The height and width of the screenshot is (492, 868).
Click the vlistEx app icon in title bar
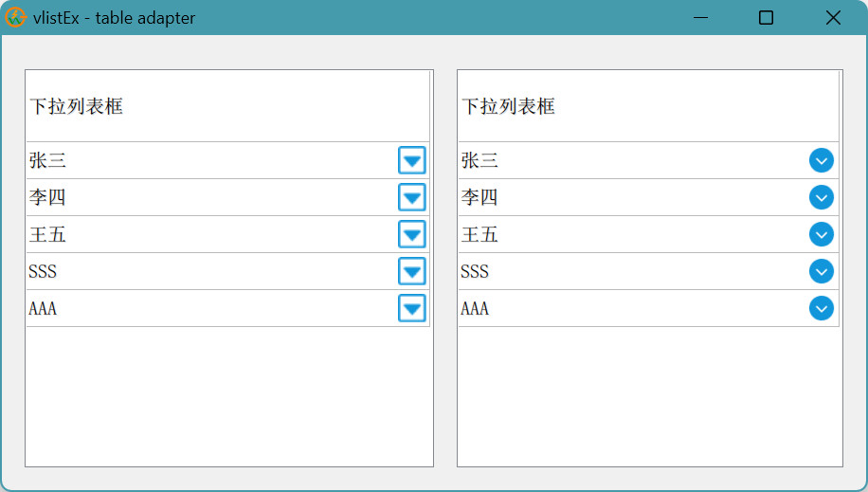click(15, 17)
